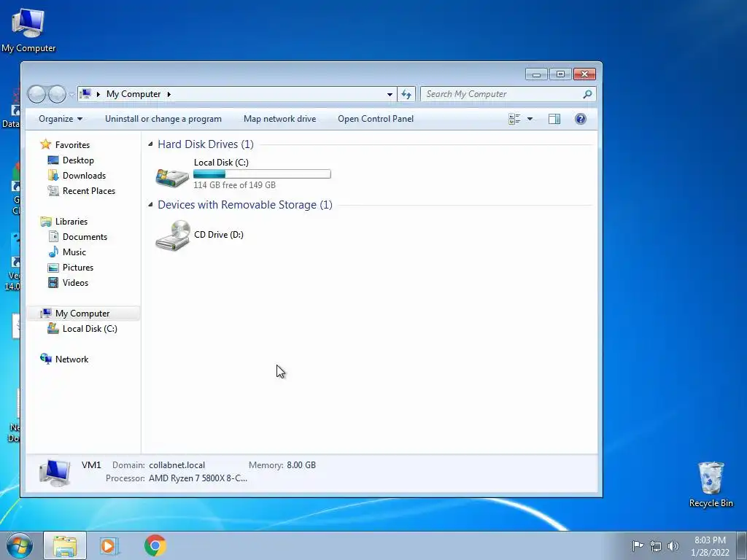The height and width of the screenshot is (560, 747).
Task: Refresh the My Computer address bar
Action: point(406,94)
